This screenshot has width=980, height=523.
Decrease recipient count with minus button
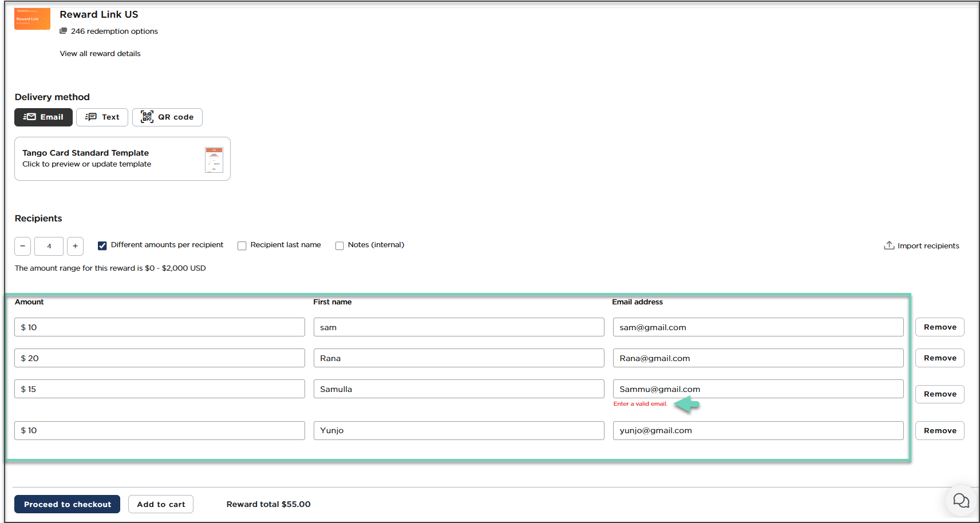(22, 246)
